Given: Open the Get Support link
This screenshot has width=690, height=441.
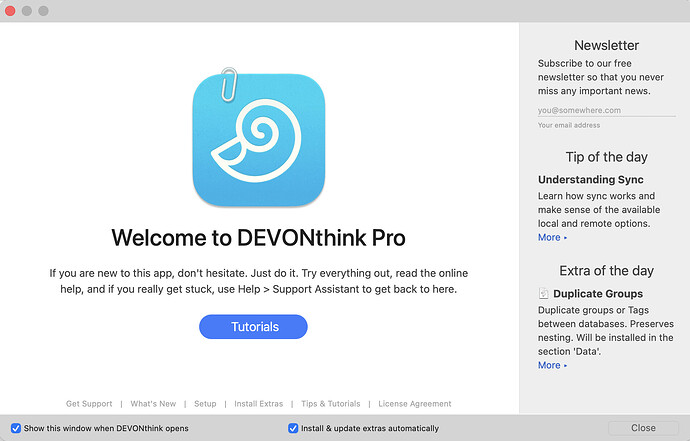Looking at the screenshot, I should 89,404.
